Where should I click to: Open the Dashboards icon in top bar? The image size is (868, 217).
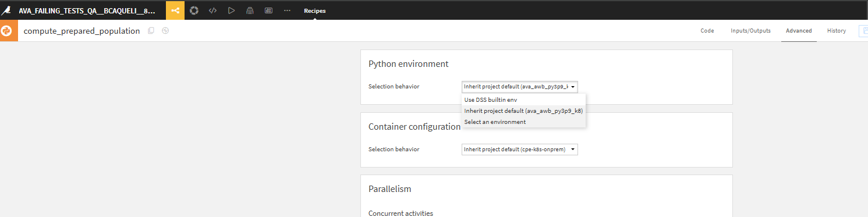(268, 10)
